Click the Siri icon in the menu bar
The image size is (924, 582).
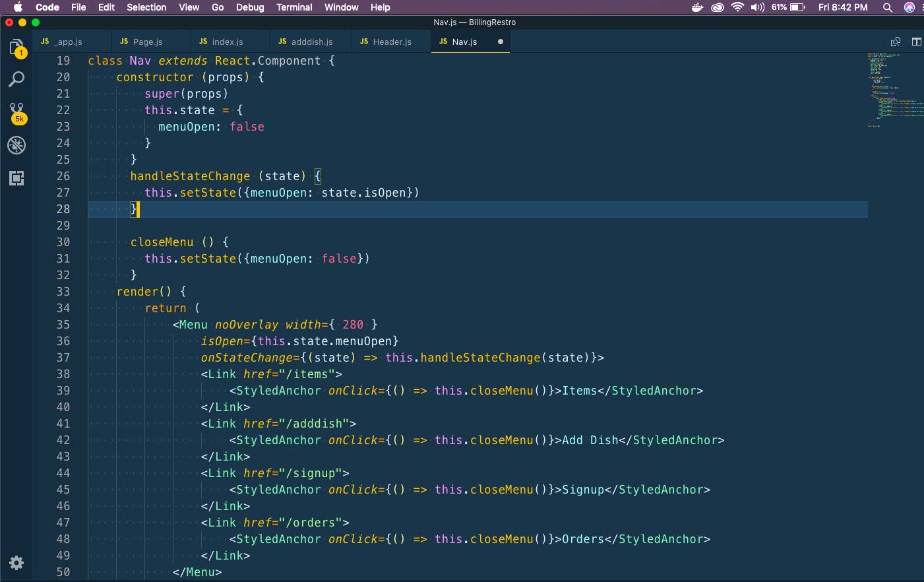point(909,7)
